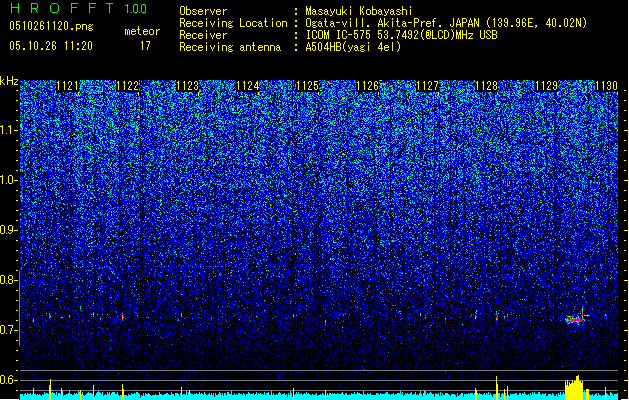Click the 1127 time marker
The width and height of the screenshot is (629, 400).
point(428,86)
